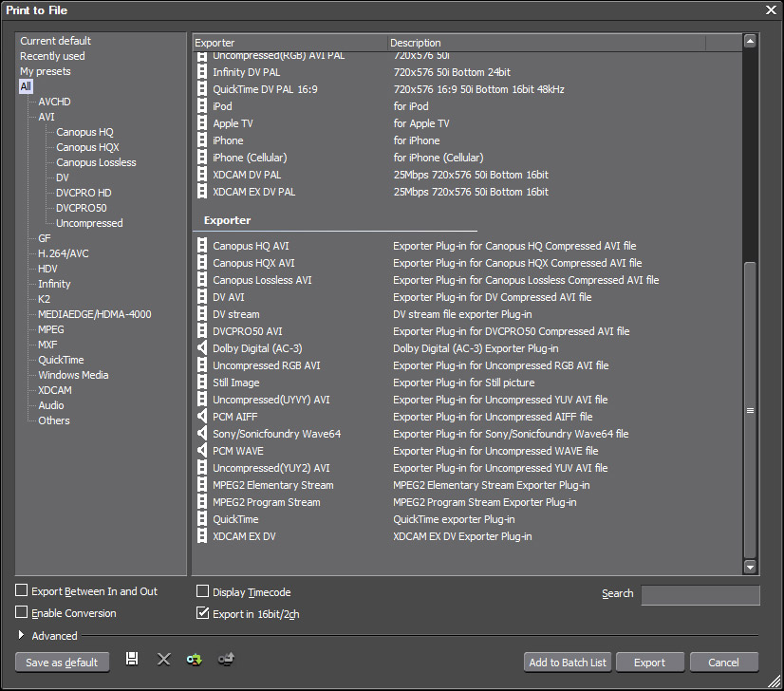This screenshot has height=691, width=784.
Task: Click the Description column header
Action: (547, 43)
